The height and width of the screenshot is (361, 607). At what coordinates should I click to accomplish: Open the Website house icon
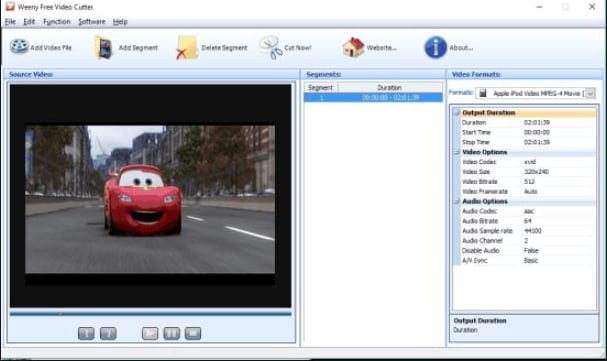[x=353, y=47]
